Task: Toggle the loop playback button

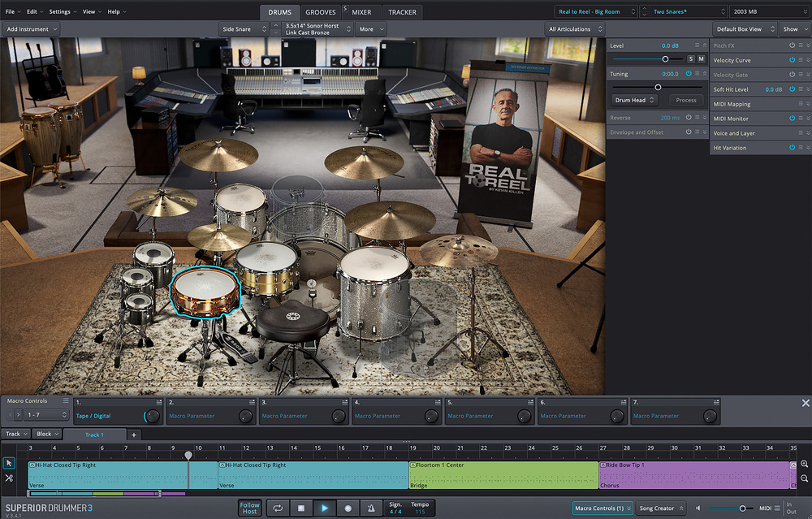Action: (278, 508)
